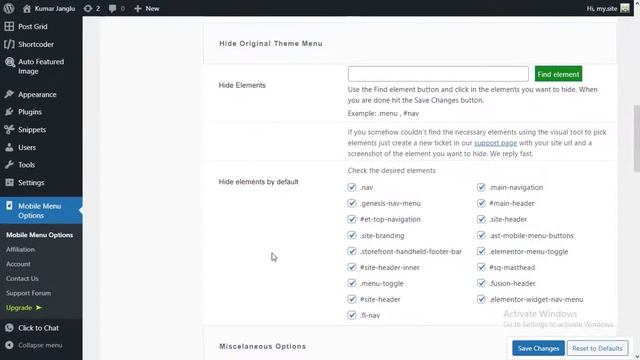The width and height of the screenshot is (640, 360).
Task: Open the Affiliation submenu item
Action: tap(20, 249)
